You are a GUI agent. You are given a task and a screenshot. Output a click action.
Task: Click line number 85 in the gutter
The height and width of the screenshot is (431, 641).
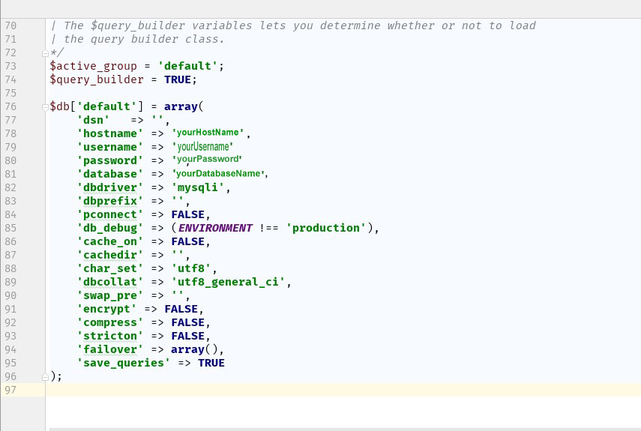11,228
